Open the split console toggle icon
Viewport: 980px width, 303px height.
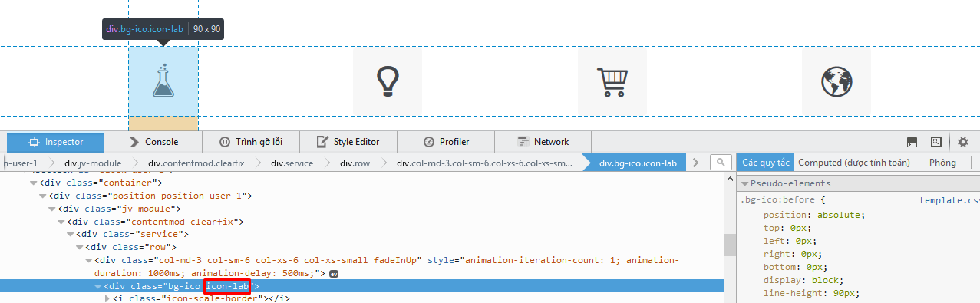(912, 142)
